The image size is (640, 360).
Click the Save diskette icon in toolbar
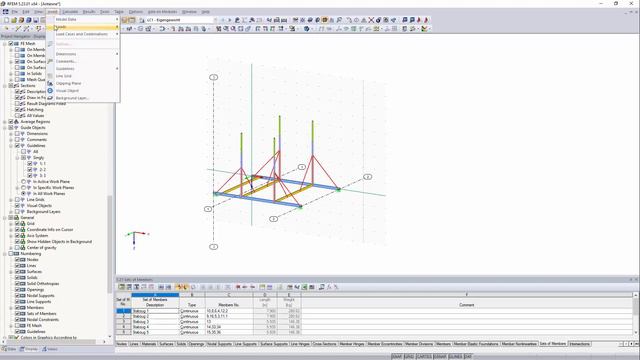click(x=36, y=20)
